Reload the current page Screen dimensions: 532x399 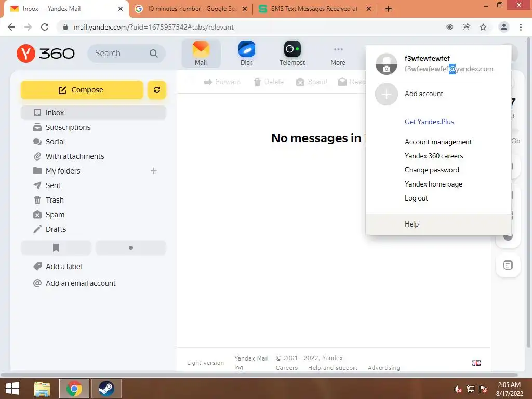(x=45, y=27)
